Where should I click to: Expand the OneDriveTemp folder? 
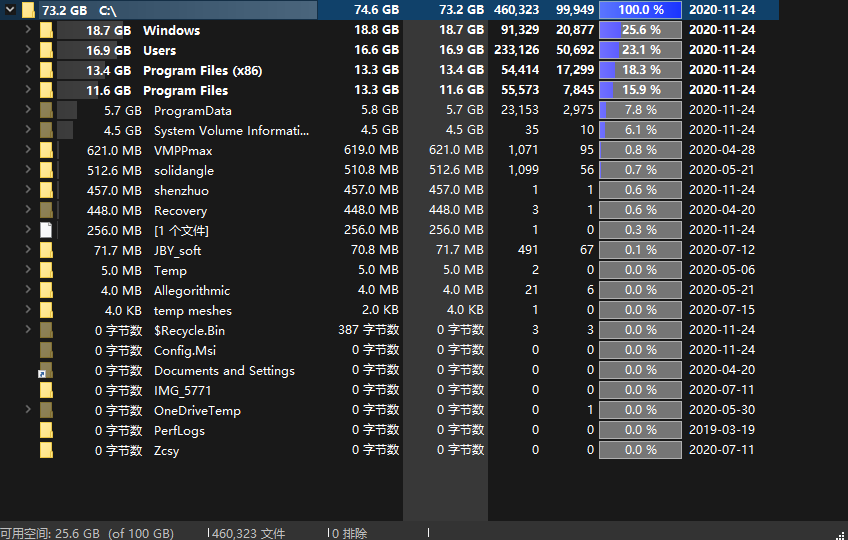click(27, 410)
